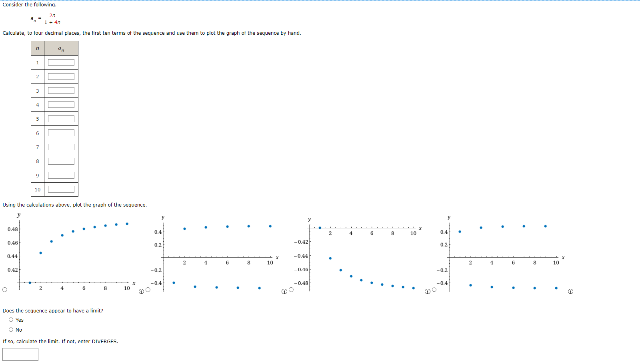Select the radio button for the first graph
640x364 pixels.
(x=4, y=289)
